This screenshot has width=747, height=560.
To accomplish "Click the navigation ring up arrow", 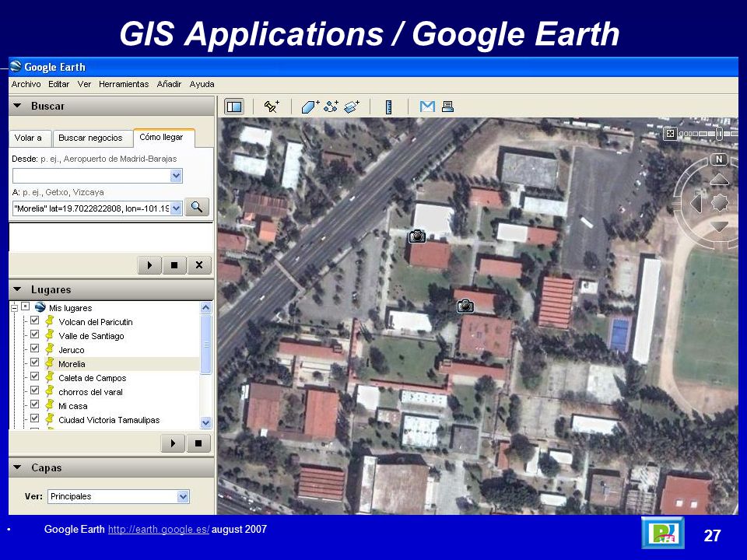I will coord(719,180).
